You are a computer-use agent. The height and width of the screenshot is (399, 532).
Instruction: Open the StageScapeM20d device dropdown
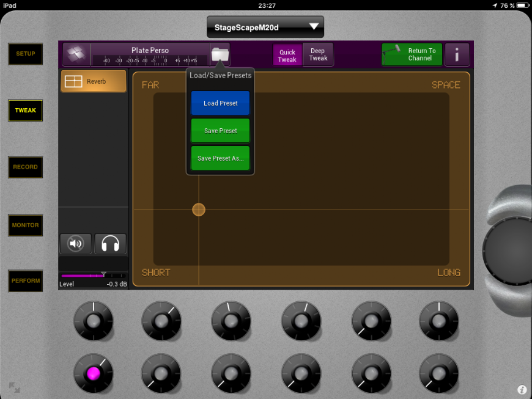tap(265, 27)
